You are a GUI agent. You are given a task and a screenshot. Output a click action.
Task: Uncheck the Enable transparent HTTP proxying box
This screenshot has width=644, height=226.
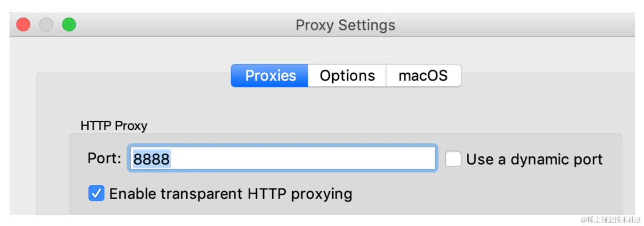pos(96,194)
